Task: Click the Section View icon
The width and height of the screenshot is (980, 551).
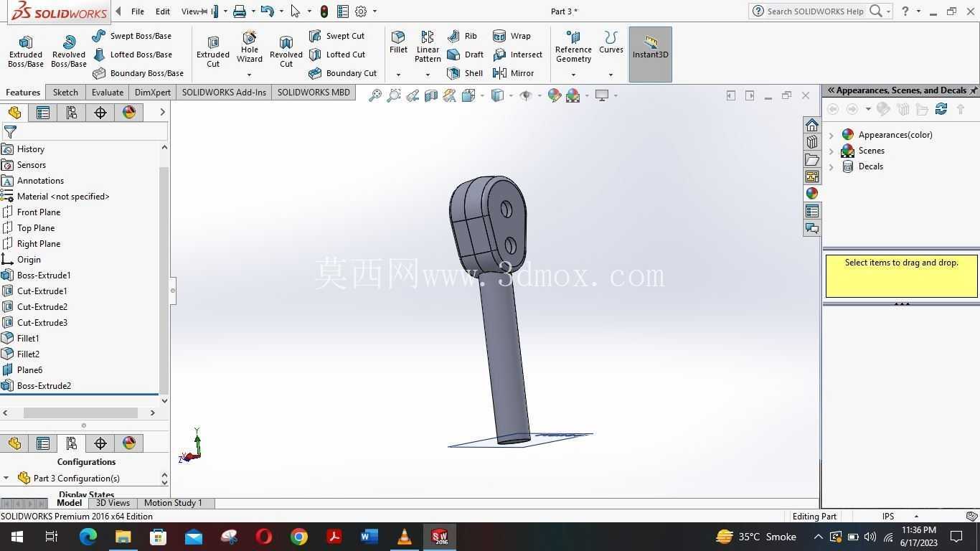Action: (431, 95)
